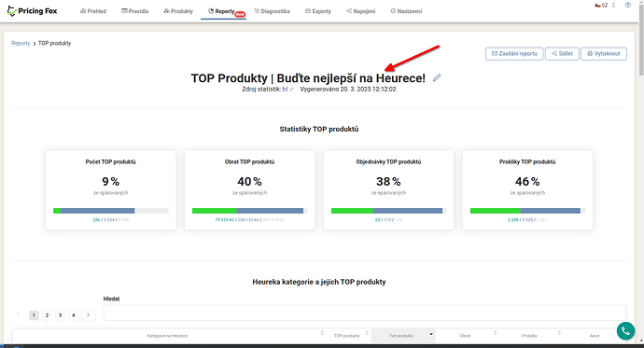This screenshot has height=348, width=644.
Task: Focus the Hledat search field
Action: (x=365, y=313)
